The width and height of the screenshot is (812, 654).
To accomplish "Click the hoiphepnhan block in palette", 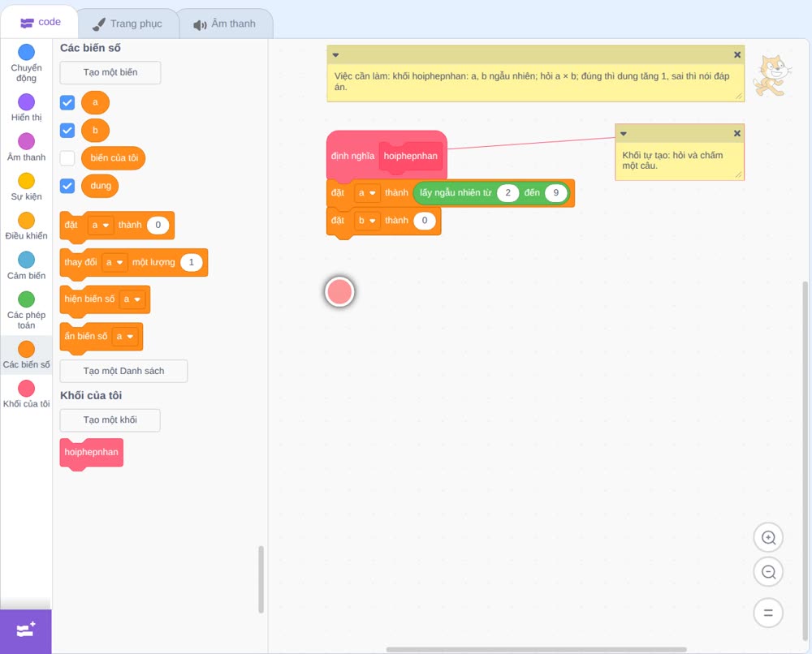I will 92,453.
